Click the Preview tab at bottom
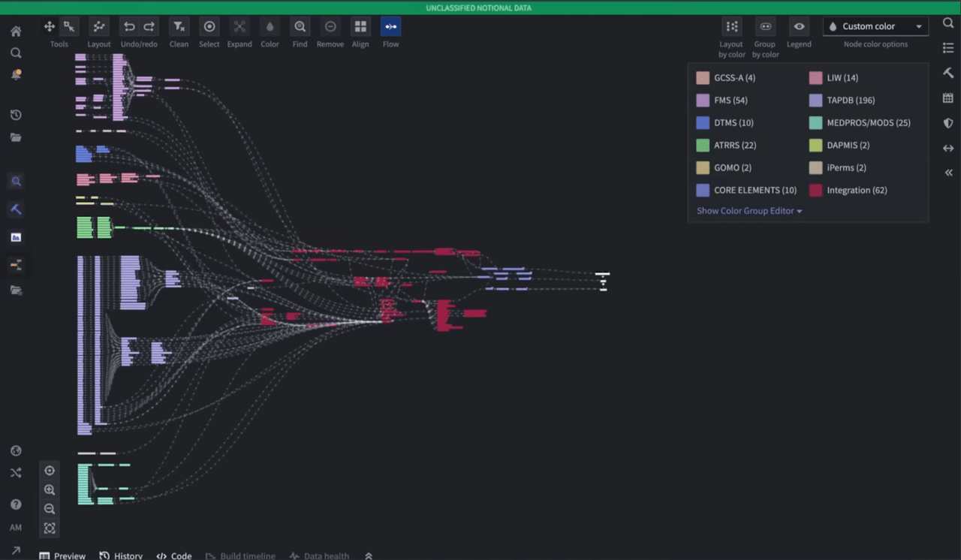 click(62, 556)
